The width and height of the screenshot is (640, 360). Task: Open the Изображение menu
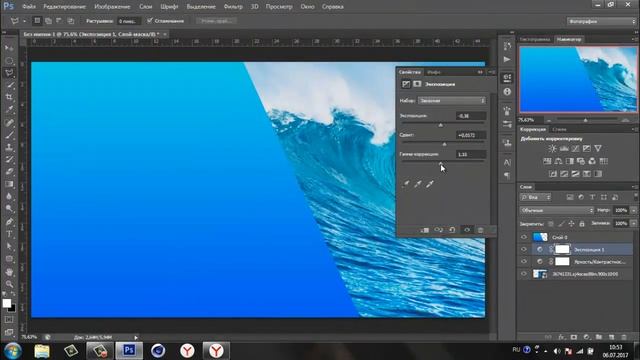112,7
